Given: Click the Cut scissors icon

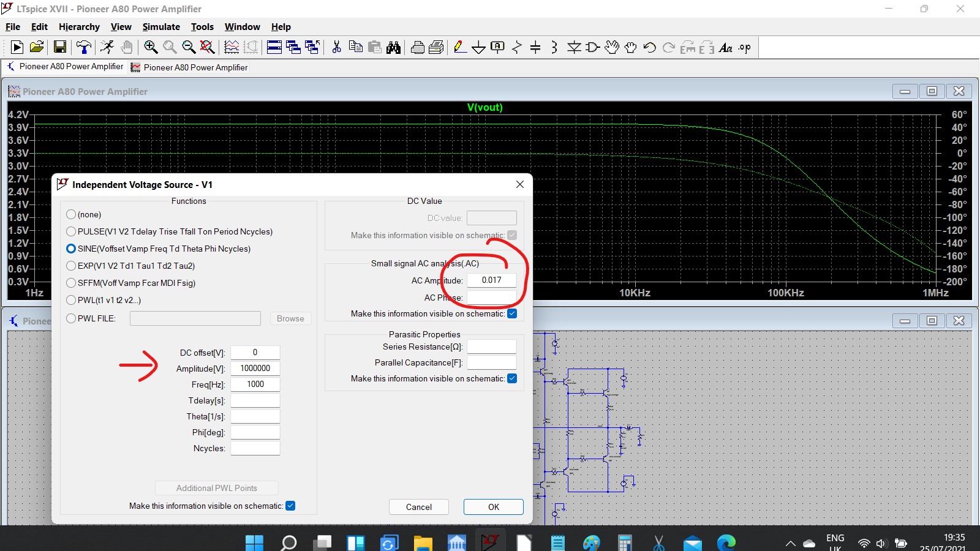Looking at the screenshot, I should (336, 47).
